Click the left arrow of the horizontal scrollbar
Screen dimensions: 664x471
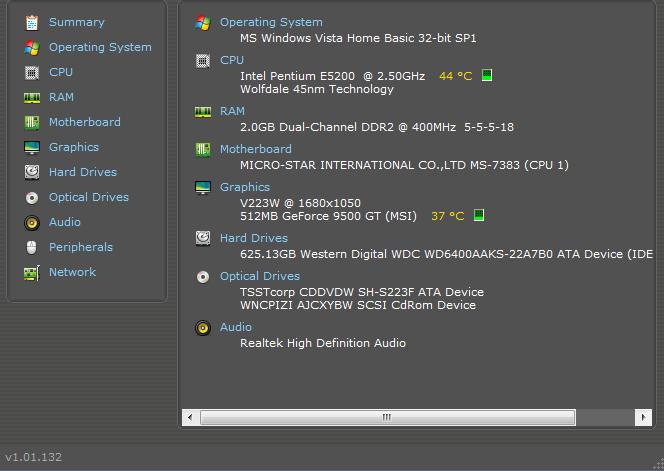click(190, 417)
